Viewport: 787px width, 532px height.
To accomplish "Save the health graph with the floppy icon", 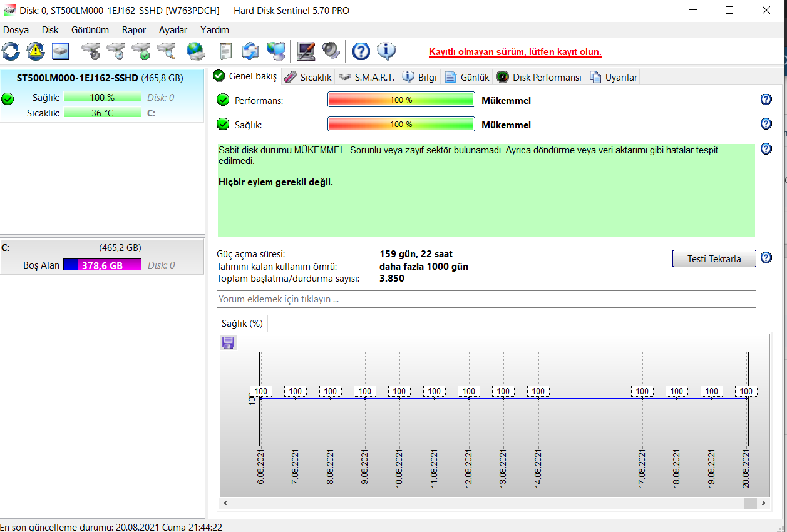I will [229, 342].
